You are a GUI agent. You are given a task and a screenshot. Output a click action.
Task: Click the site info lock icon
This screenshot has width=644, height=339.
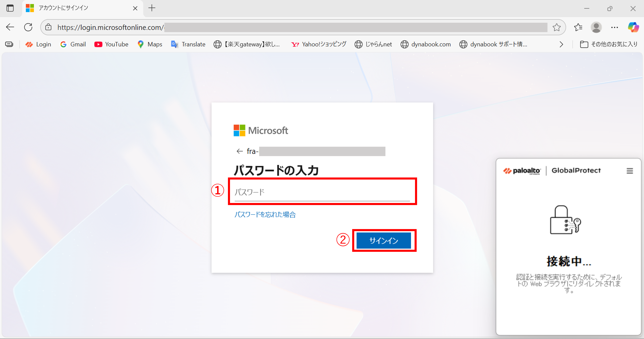click(x=48, y=27)
